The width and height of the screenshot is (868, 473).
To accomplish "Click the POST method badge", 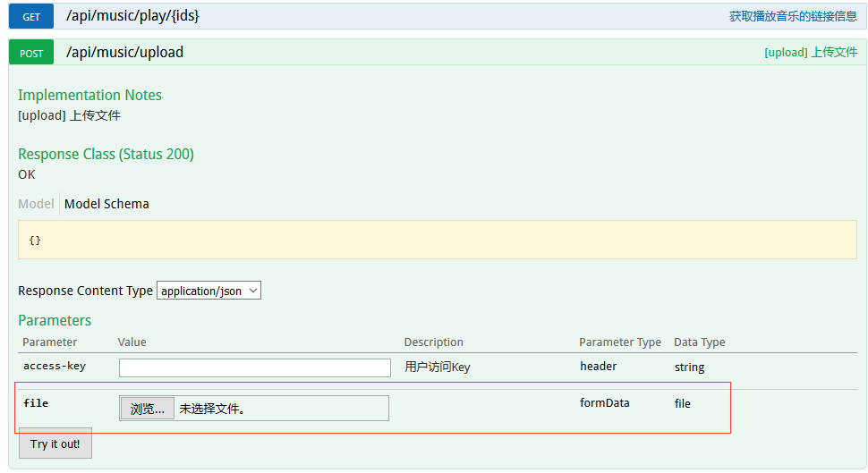I will pos(31,53).
